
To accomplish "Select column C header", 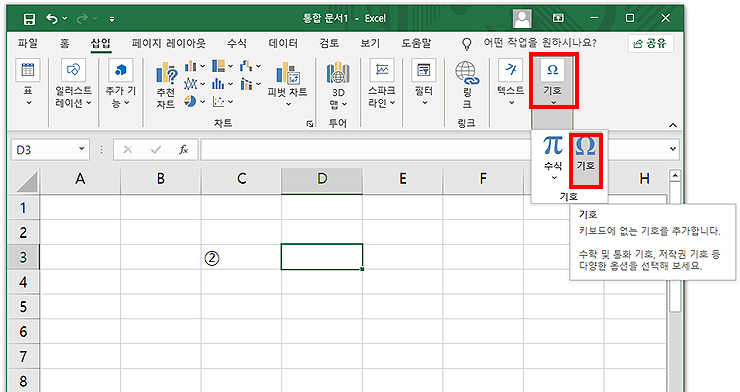I will pyautogui.click(x=242, y=179).
